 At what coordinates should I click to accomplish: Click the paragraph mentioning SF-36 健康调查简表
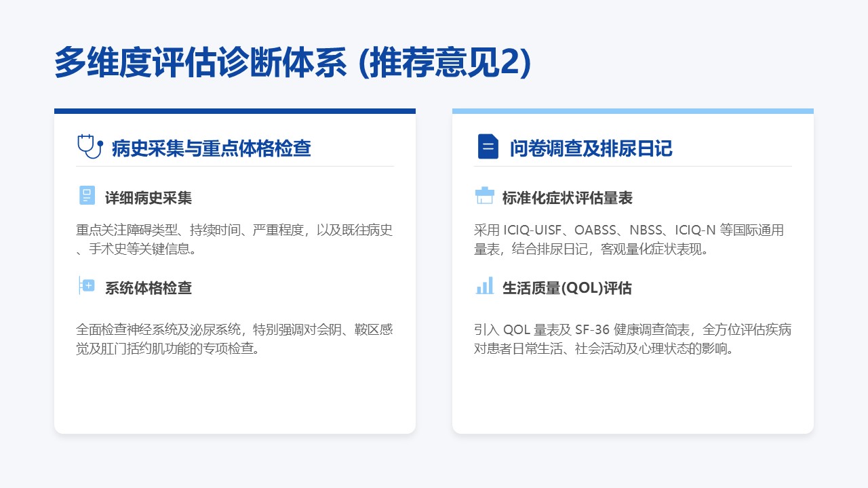(x=632, y=339)
